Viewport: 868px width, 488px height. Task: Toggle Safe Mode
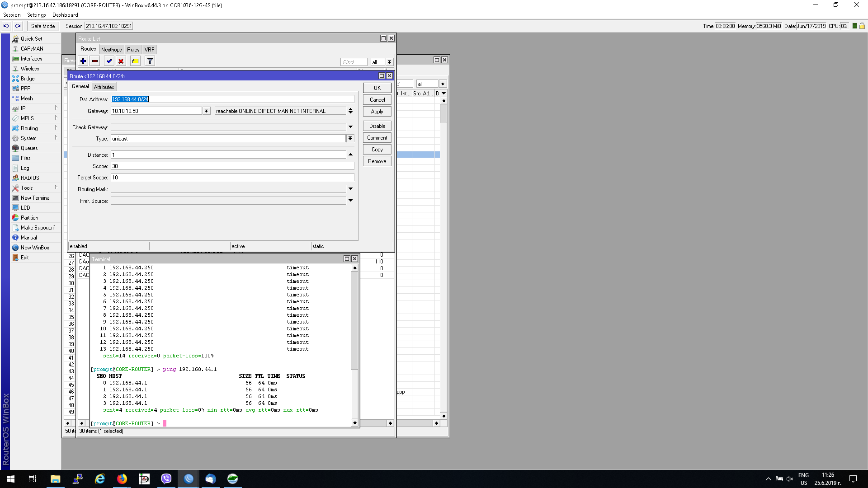click(x=43, y=26)
